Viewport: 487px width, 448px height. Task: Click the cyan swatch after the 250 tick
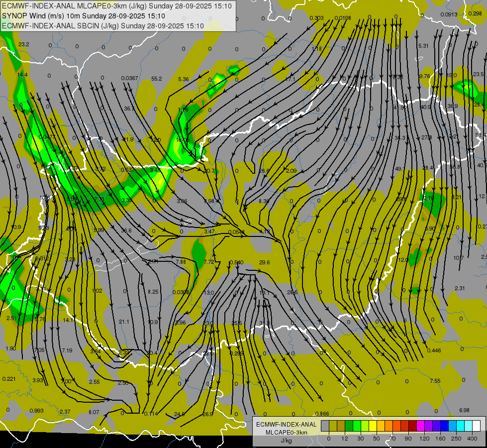pos(460,426)
